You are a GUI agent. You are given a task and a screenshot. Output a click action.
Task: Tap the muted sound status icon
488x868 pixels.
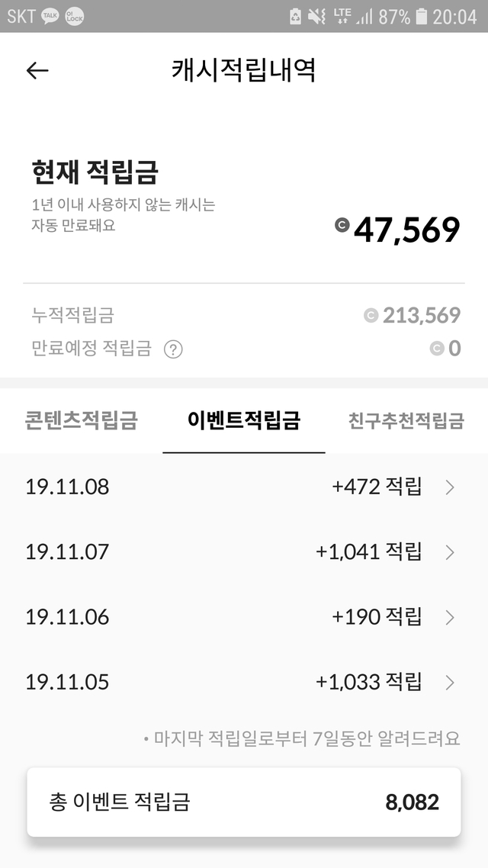tap(316, 16)
